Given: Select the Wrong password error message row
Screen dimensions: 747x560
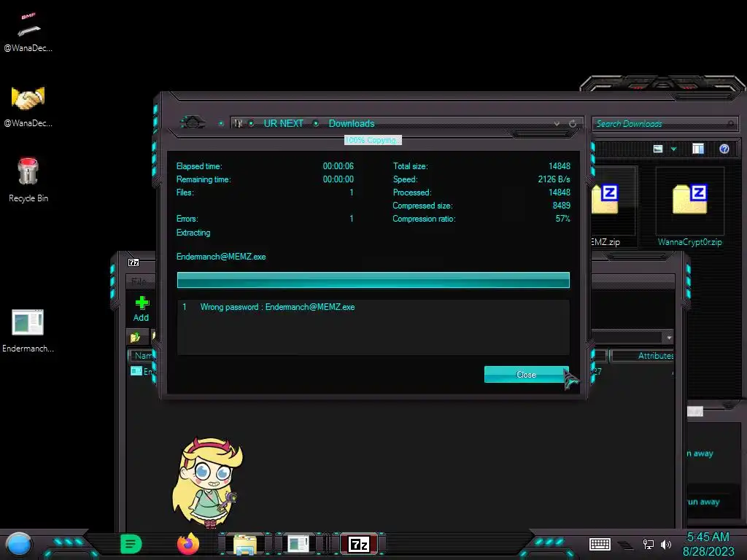Looking at the screenshot, I should 373,307.
